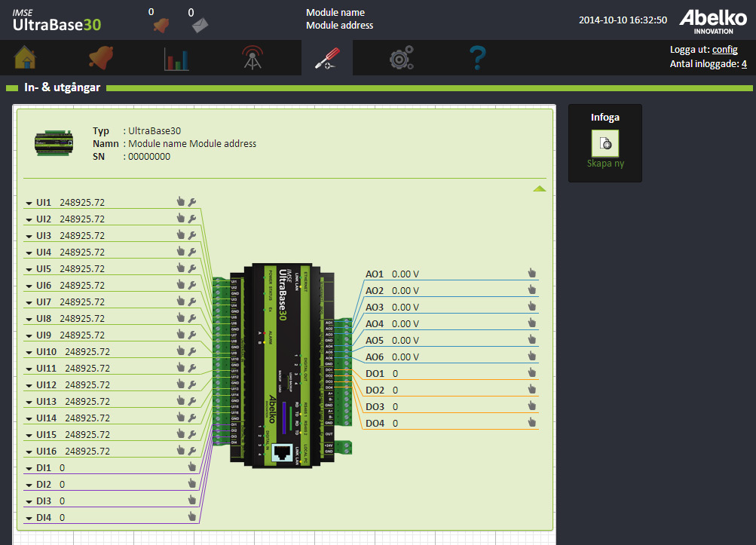Screen dimensions: 756x545
Task: Click the UI10 value 248925.72
Action: point(87,351)
